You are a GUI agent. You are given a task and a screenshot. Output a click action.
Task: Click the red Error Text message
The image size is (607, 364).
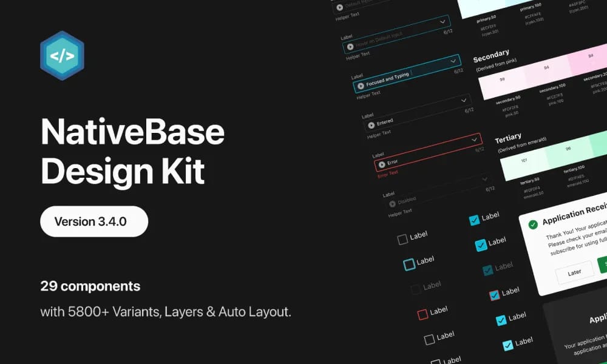pos(388,174)
